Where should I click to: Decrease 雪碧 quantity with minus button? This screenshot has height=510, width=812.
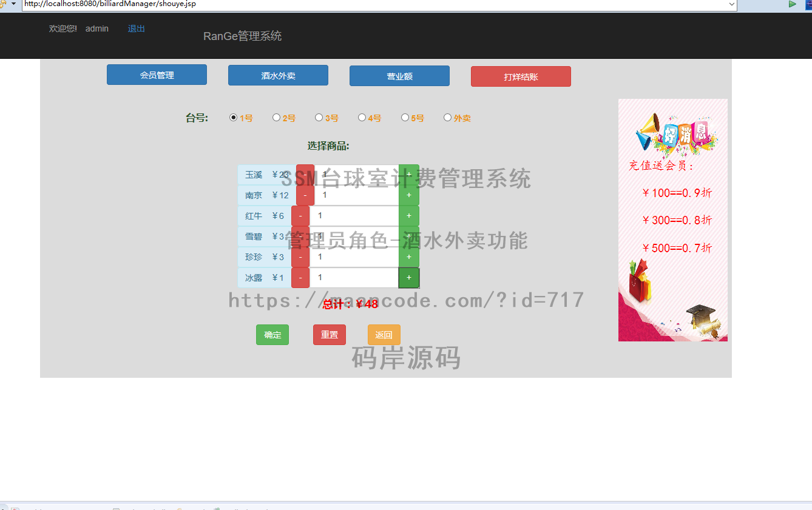300,237
